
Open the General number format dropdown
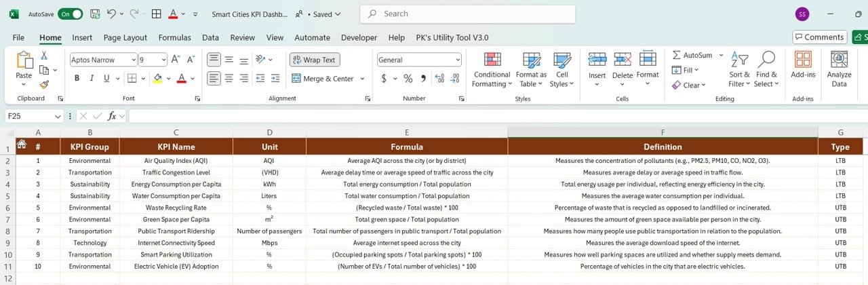(x=458, y=60)
